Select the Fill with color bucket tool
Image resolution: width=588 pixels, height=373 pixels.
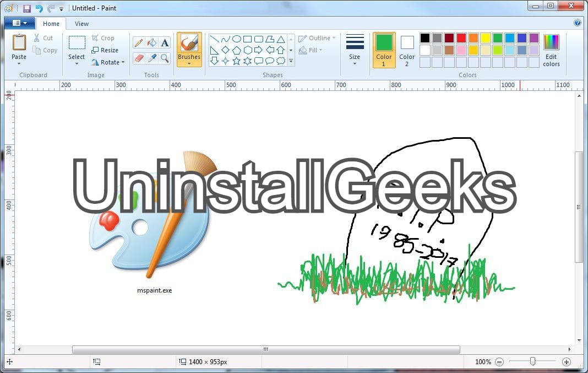coord(151,42)
